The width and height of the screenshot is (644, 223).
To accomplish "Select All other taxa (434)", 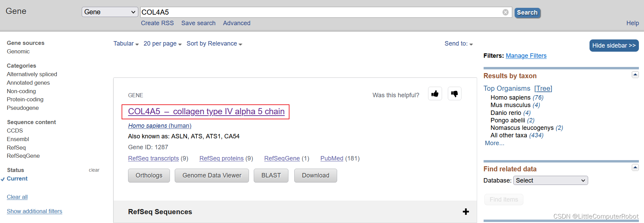I will pos(517,135).
